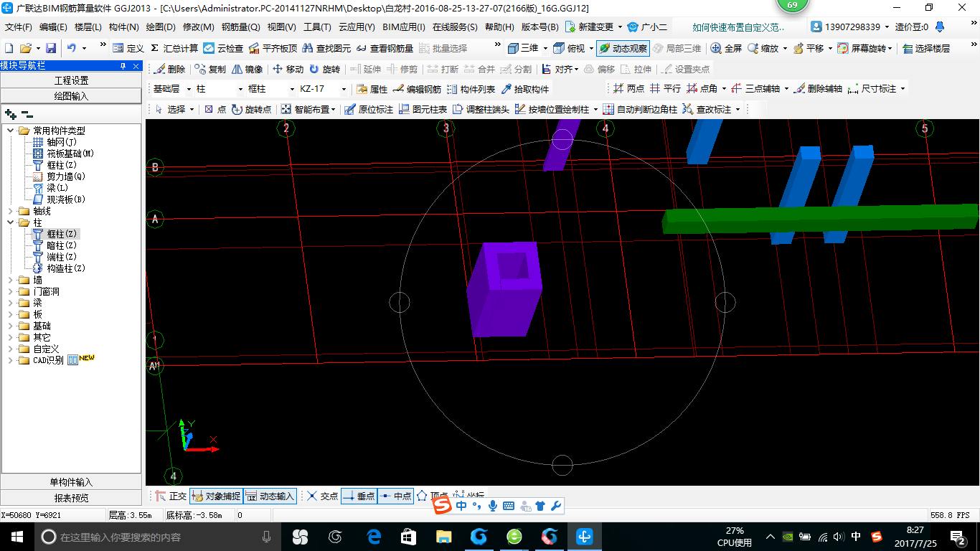Screen dimensions: 980x551
Task: Open 查找图元 find element tool
Action: pyautogui.click(x=326, y=48)
